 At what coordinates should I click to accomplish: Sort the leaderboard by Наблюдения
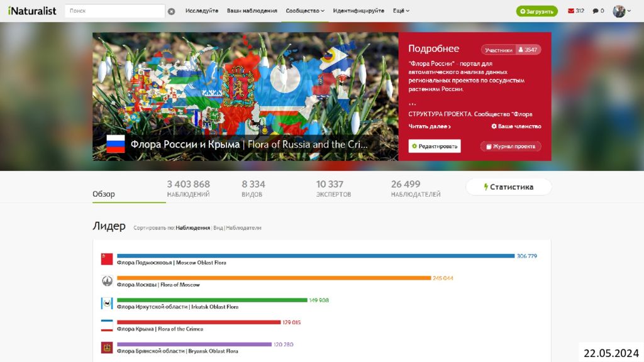pyautogui.click(x=192, y=228)
